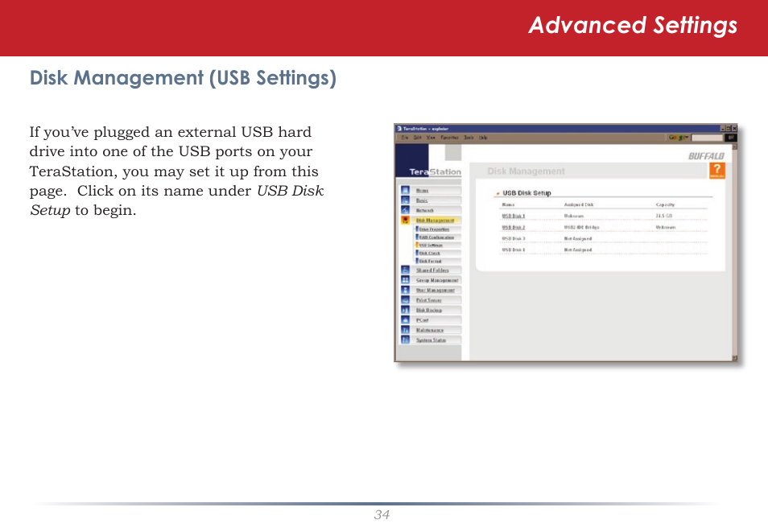Open the Basic settings link

click(422, 200)
